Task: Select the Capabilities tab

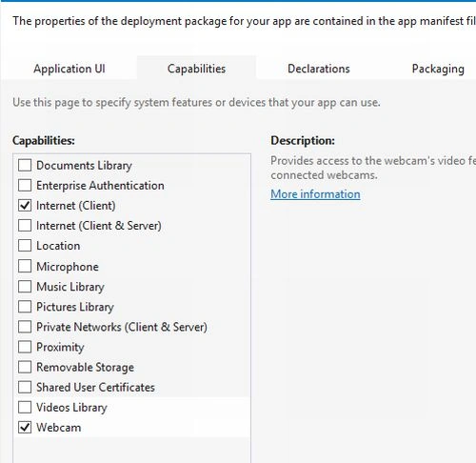Action: click(196, 69)
